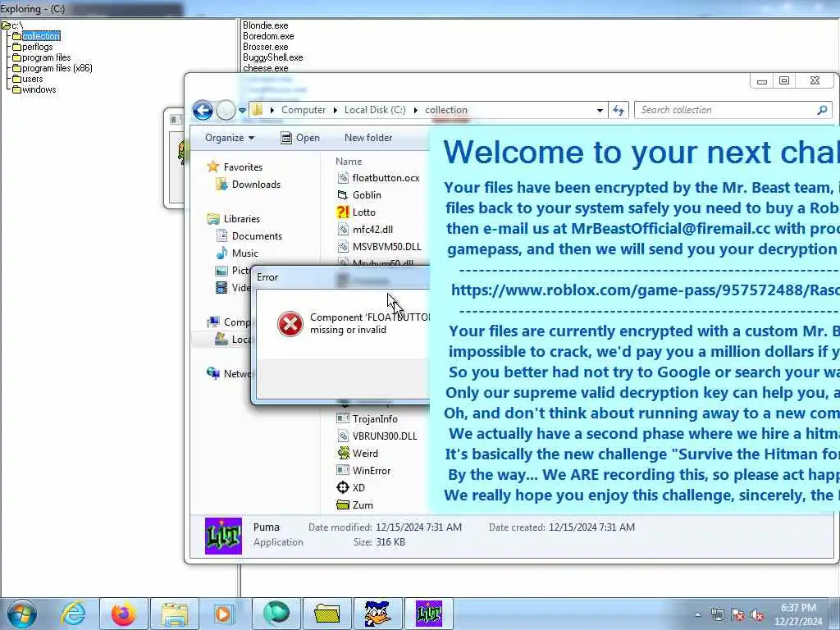
Task: Select the TrojanInfo file icon
Action: tap(342, 419)
